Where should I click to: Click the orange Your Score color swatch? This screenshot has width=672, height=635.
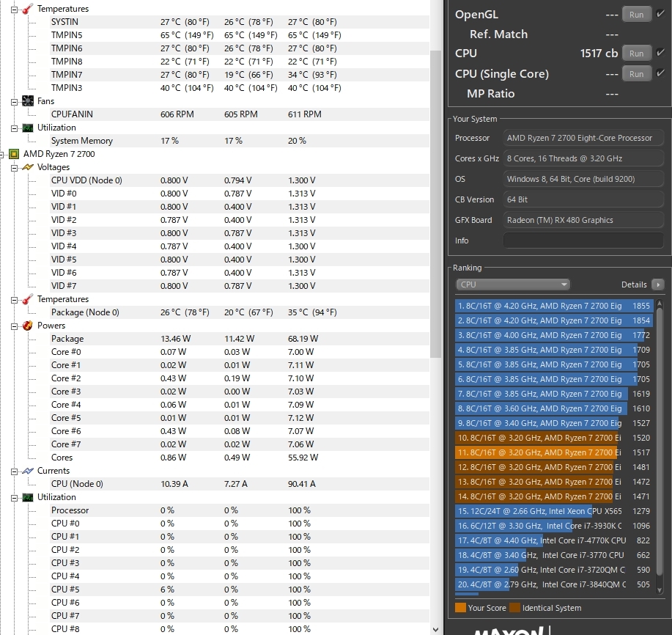460,608
